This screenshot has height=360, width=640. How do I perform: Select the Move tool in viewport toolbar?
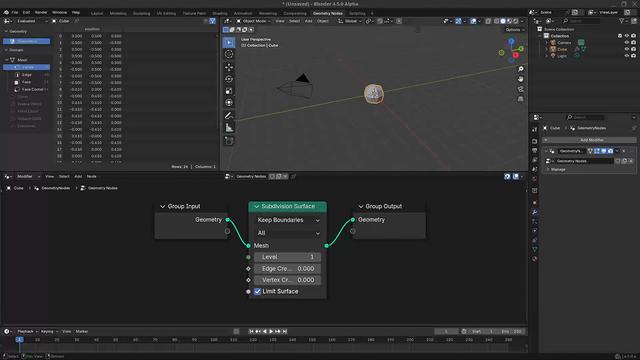click(229, 67)
